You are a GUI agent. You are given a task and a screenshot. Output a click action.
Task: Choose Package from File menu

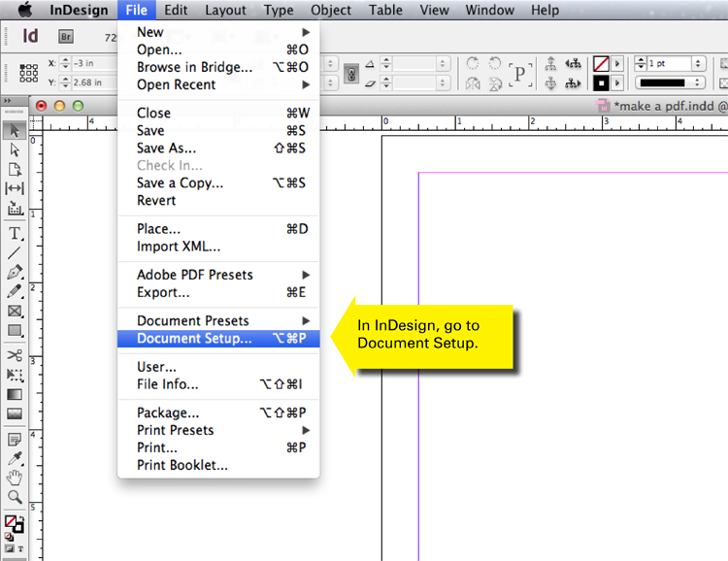(218, 412)
